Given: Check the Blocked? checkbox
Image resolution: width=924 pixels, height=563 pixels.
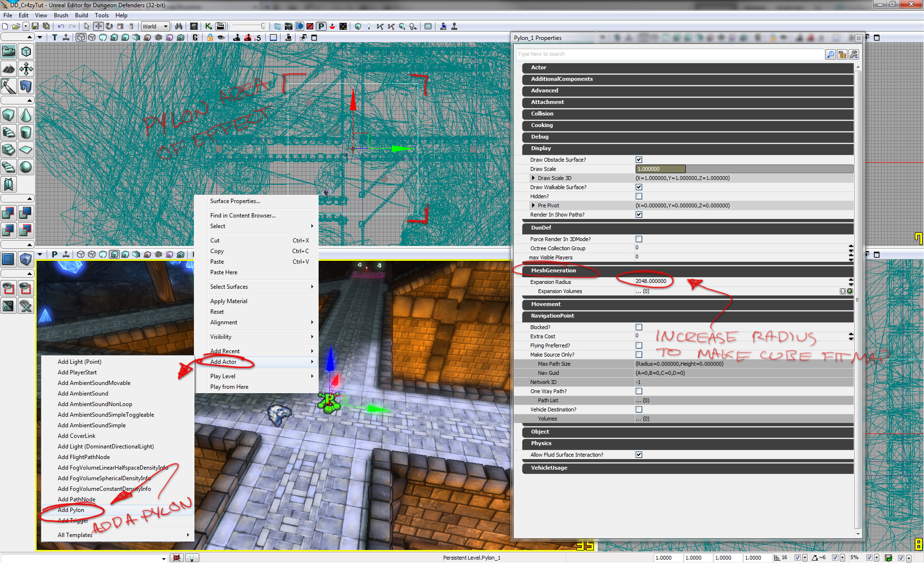Looking at the screenshot, I should [x=639, y=327].
